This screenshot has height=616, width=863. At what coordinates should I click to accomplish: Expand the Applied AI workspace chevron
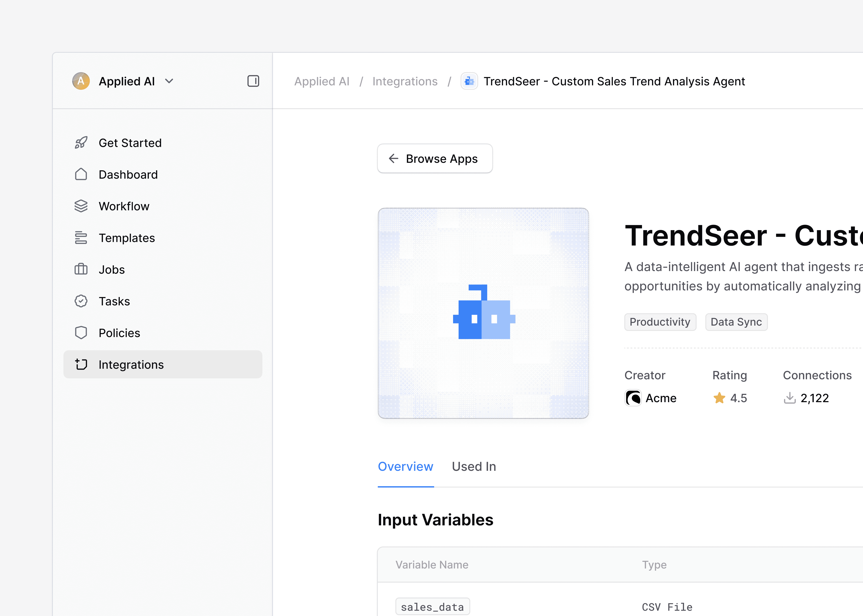click(169, 81)
